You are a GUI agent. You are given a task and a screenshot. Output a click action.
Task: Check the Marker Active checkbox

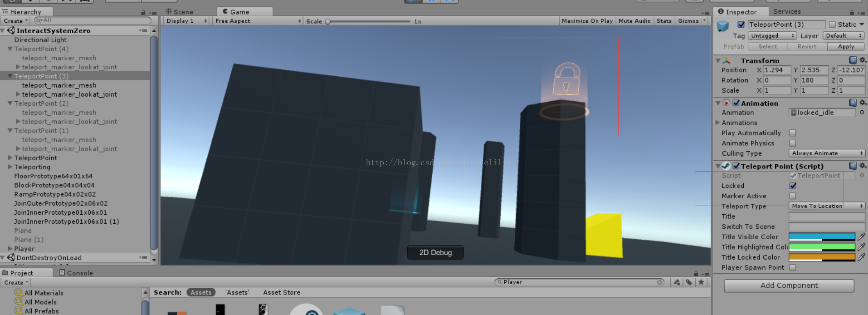point(793,196)
